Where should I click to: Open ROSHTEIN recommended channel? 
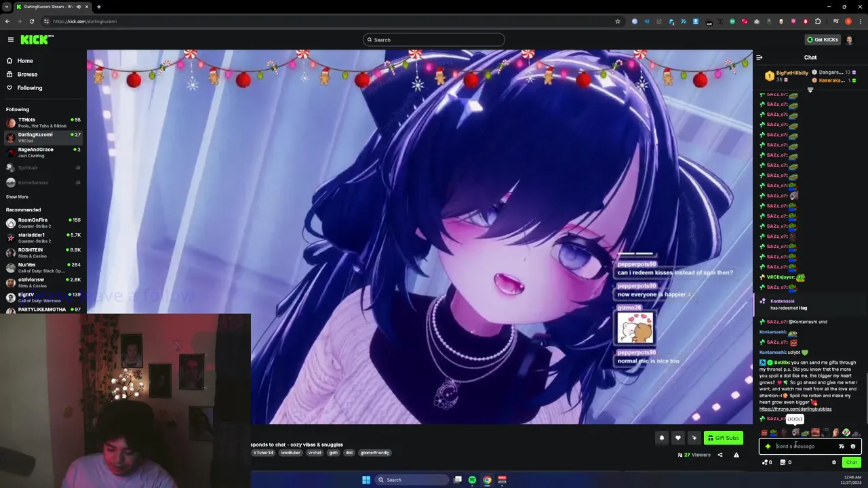click(43, 253)
